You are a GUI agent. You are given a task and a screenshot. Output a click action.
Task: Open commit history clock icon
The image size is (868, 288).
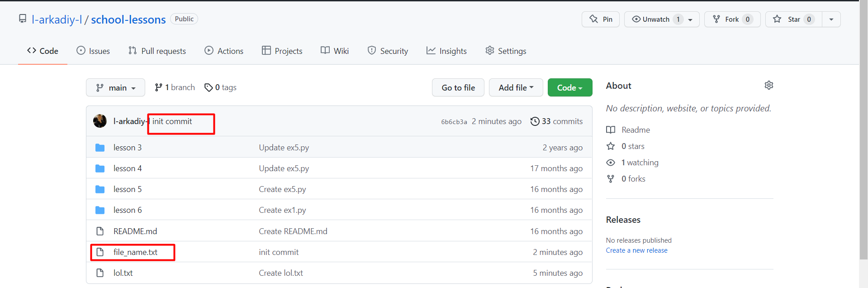(x=535, y=121)
